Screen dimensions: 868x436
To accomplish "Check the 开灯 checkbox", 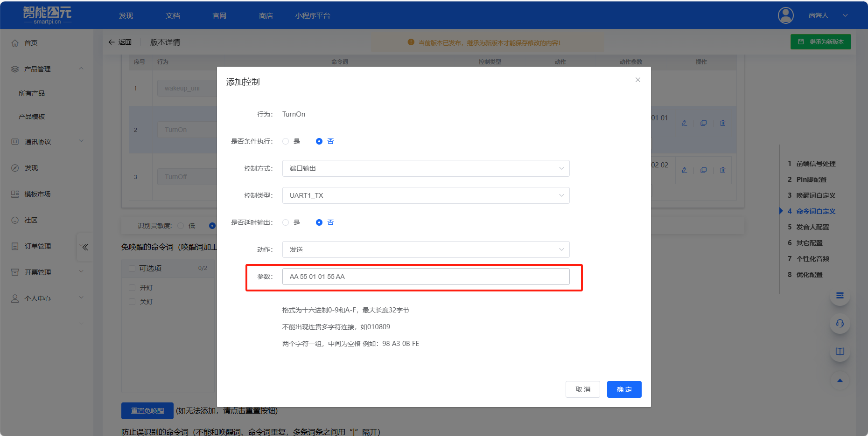I will (x=132, y=287).
